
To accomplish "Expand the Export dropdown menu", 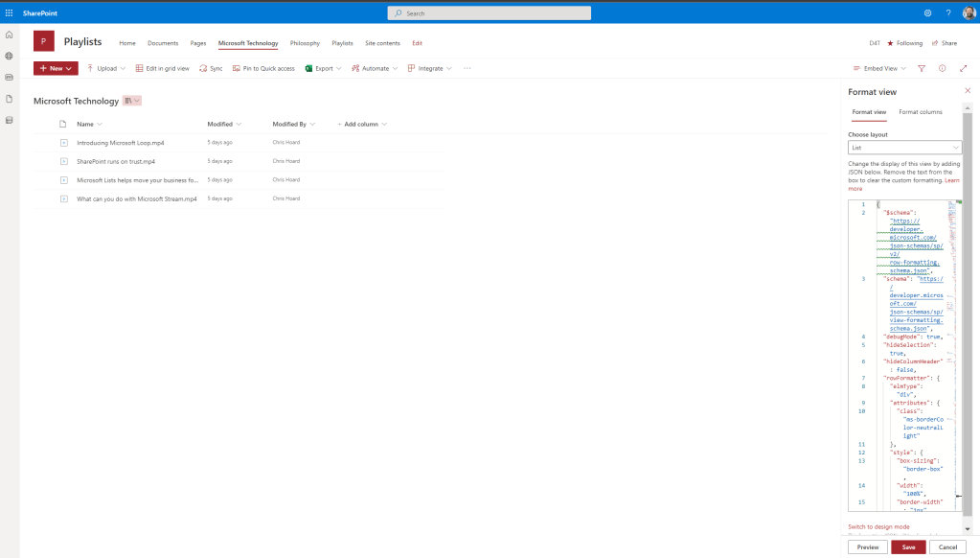I will click(323, 69).
